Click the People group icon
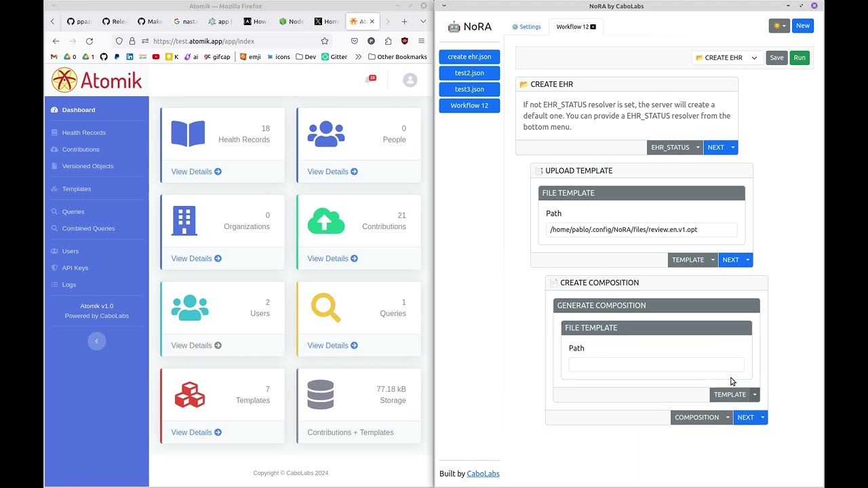 click(325, 134)
